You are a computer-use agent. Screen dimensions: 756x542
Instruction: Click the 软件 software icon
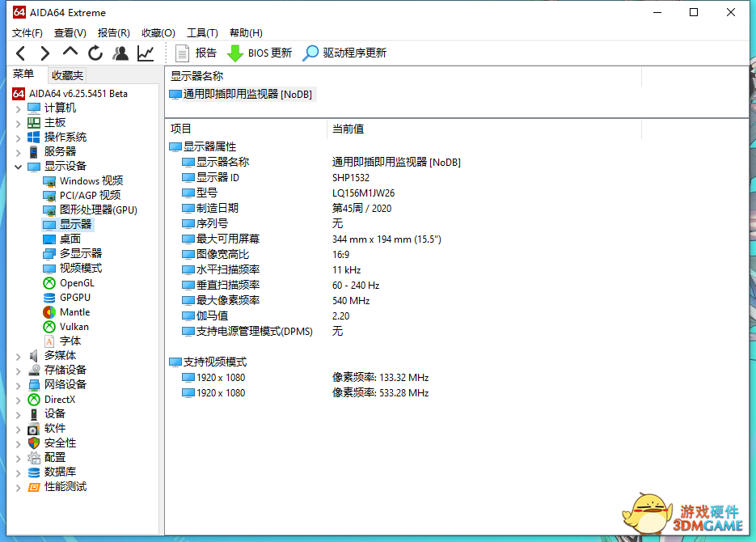(x=34, y=429)
